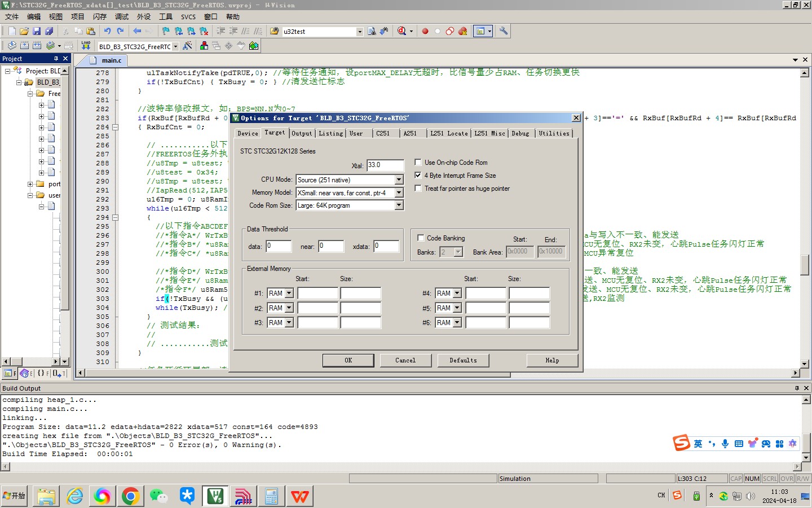Screen dimensions: 812x508
Task: Click the Download LOAD icon
Action: coord(86,46)
